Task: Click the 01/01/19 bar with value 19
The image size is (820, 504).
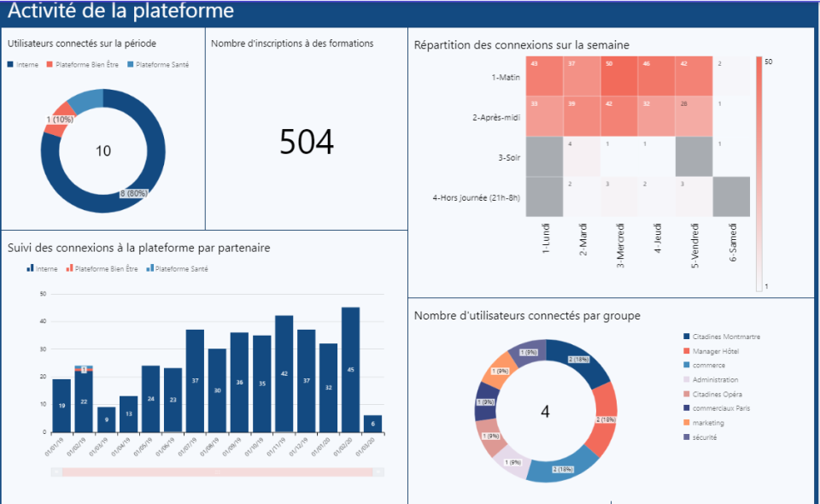Action: coord(61,406)
